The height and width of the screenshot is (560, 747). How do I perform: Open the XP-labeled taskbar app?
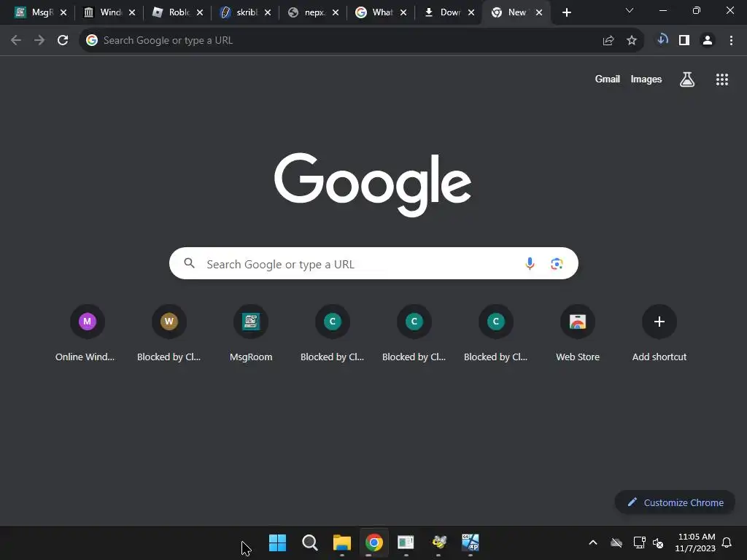point(471,542)
